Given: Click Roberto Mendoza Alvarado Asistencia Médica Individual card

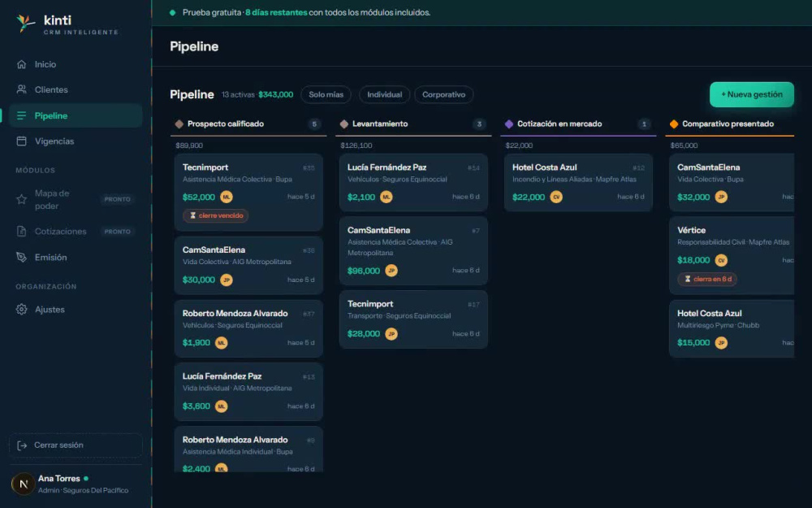Looking at the screenshot, I should tap(248, 449).
